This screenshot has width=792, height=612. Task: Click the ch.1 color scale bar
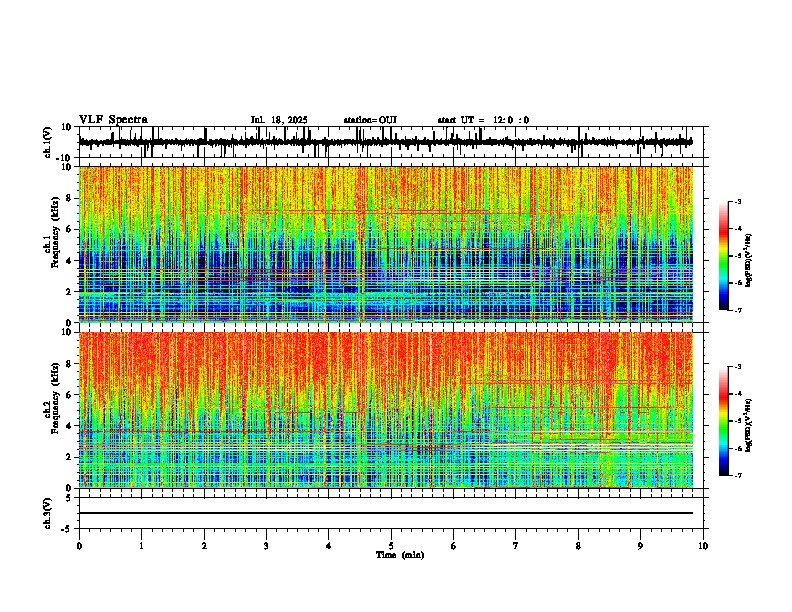[x=724, y=256]
